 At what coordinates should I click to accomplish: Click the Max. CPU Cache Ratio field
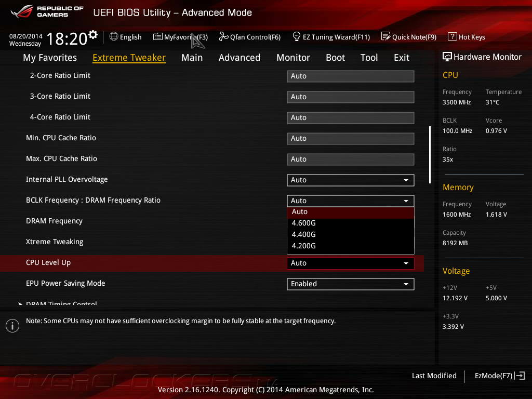(x=351, y=159)
